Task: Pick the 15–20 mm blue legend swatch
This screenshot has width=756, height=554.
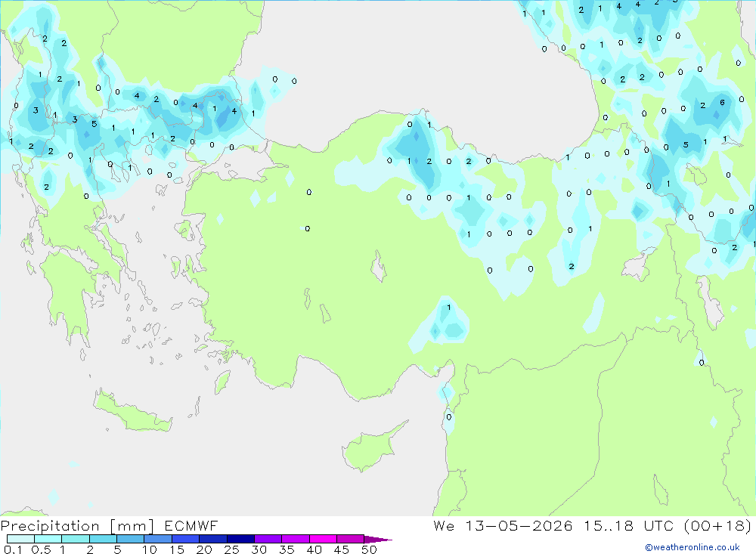Action: pos(185,539)
